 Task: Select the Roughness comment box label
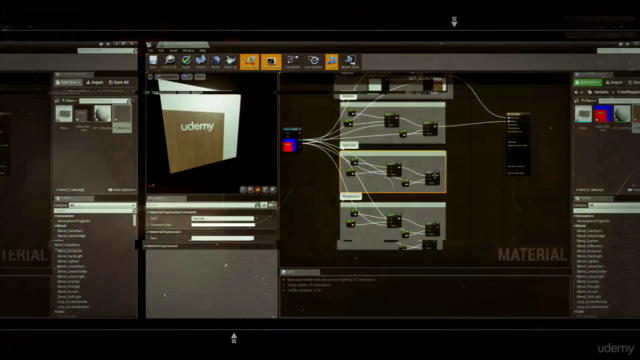coord(351,196)
